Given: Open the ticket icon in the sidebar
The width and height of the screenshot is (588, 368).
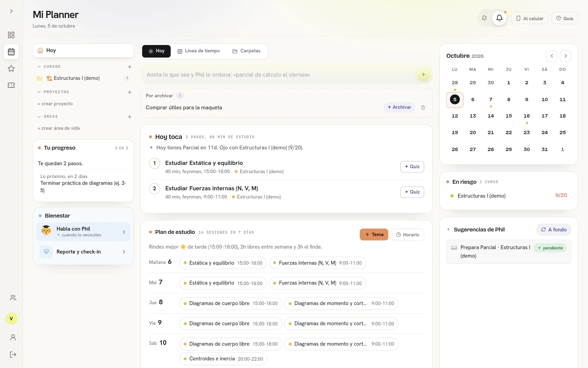Looking at the screenshot, I should point(11,85).
